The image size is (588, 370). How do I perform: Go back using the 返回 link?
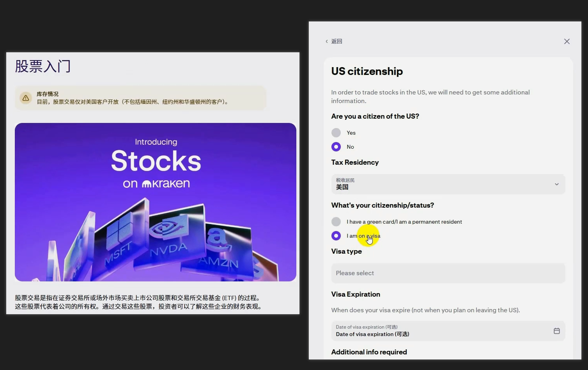tap(334, 41)
